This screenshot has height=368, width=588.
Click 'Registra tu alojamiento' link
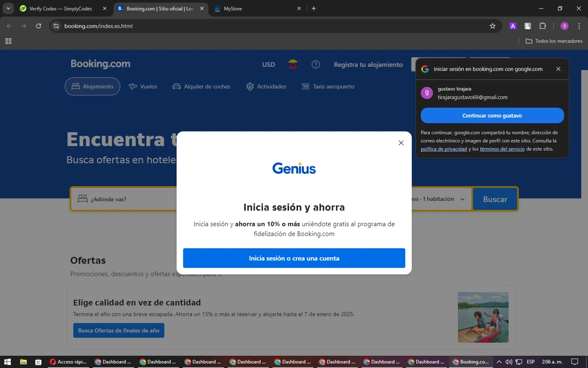click(x=368, y=65)
